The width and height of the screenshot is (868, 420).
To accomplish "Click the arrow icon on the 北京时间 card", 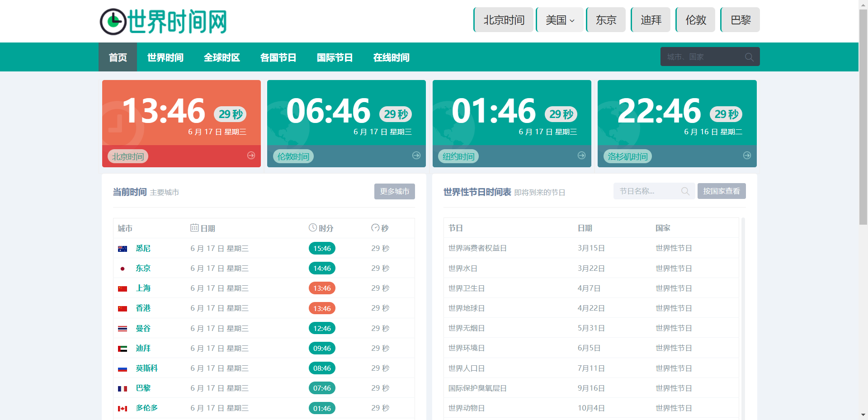I will point(251,156).
